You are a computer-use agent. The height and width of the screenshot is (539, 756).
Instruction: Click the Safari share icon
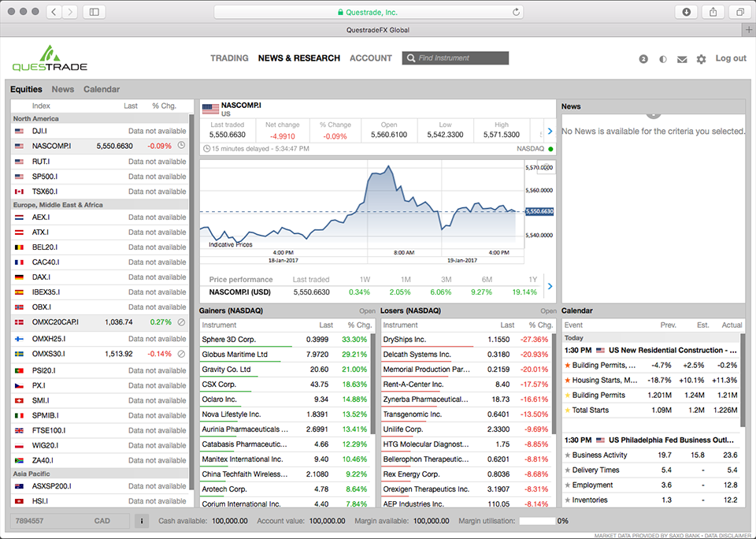point(713,12)
